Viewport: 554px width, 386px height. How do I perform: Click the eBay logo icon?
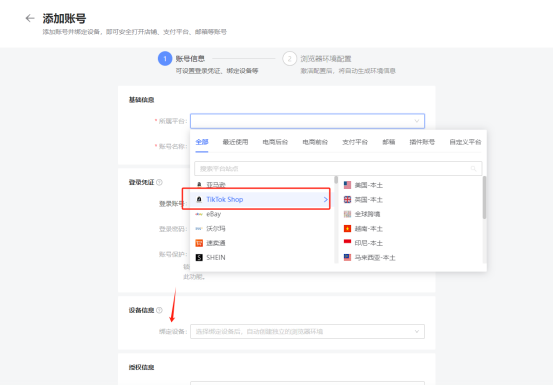(x=199, y=214)
